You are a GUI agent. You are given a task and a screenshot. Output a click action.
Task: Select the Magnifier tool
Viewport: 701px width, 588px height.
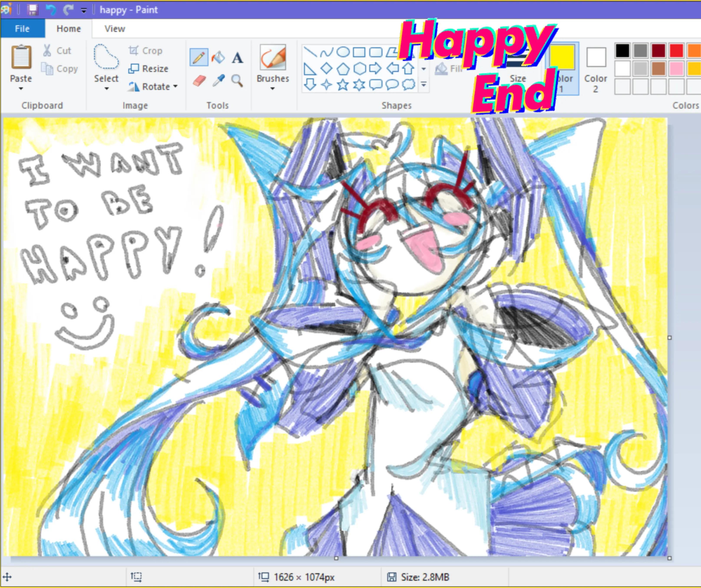(x=237, y=81)
